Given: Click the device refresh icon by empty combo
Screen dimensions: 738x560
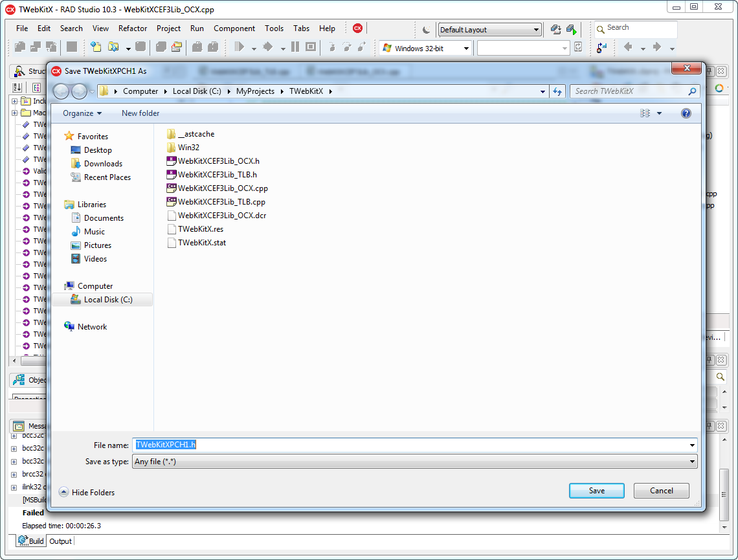Looking at the screenshot, I should pyautogui.click(x=579, y=47).
